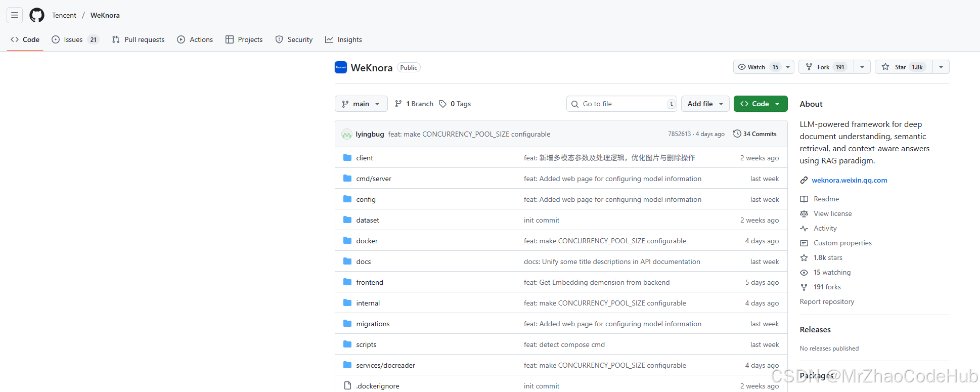Open the weknora.weixin.qq.com website link
The height and width of the screenshot is (392, 980).
850,180
